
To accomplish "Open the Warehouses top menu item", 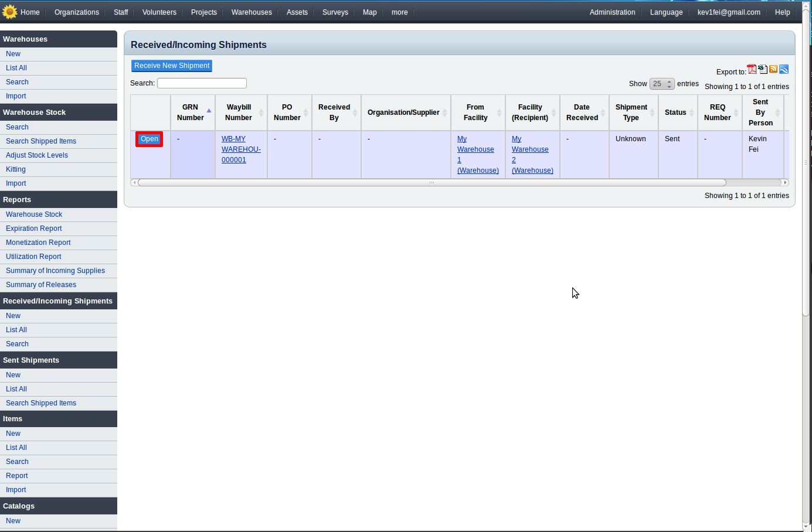I will tap(252, 12).
